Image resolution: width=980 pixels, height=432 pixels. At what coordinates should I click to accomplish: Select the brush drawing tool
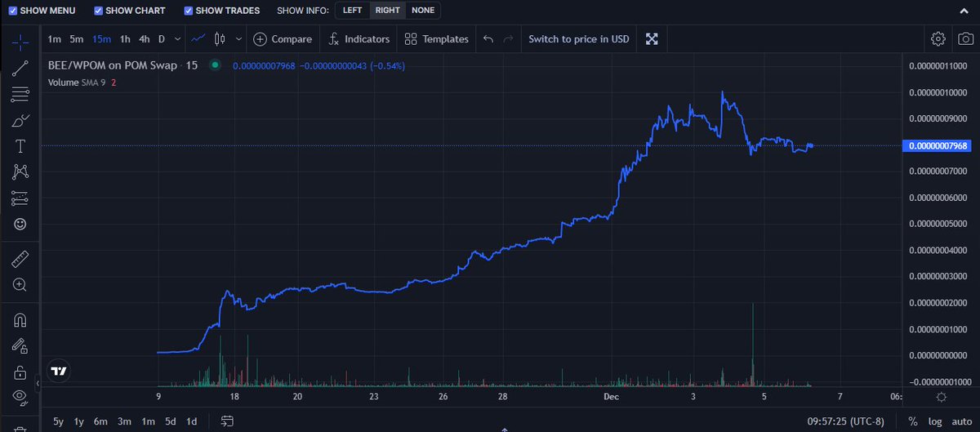pos(20,121)
